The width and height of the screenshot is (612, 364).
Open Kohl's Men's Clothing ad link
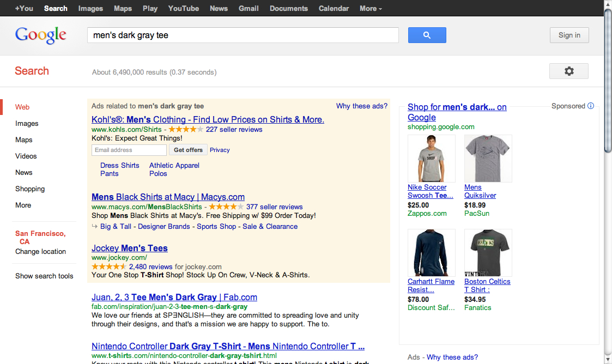point(208,119)
